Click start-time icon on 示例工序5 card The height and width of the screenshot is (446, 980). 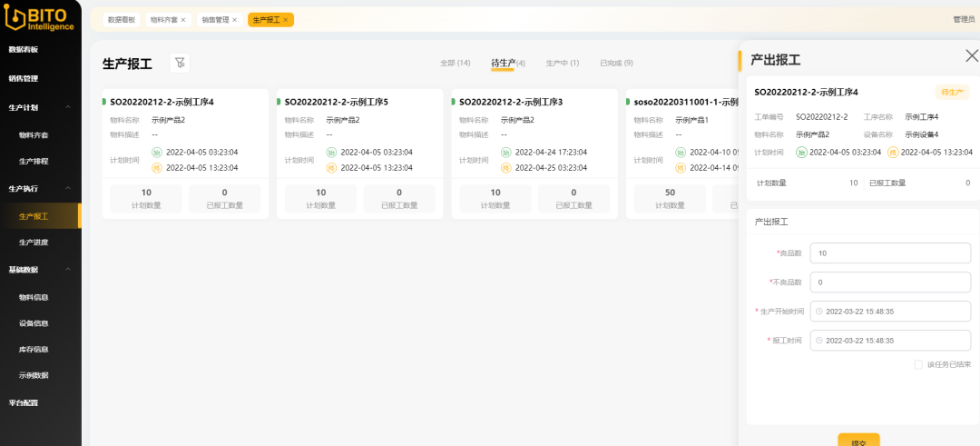(332, 152)
